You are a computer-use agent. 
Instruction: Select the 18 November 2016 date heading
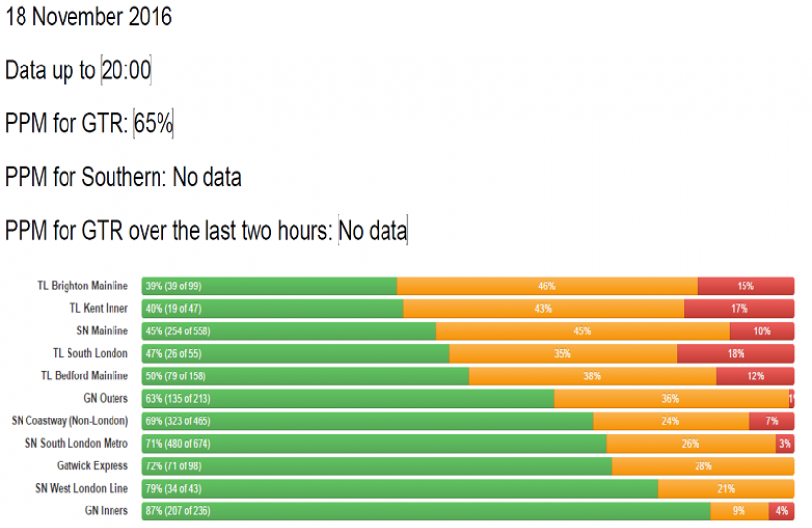pos(89,17)
